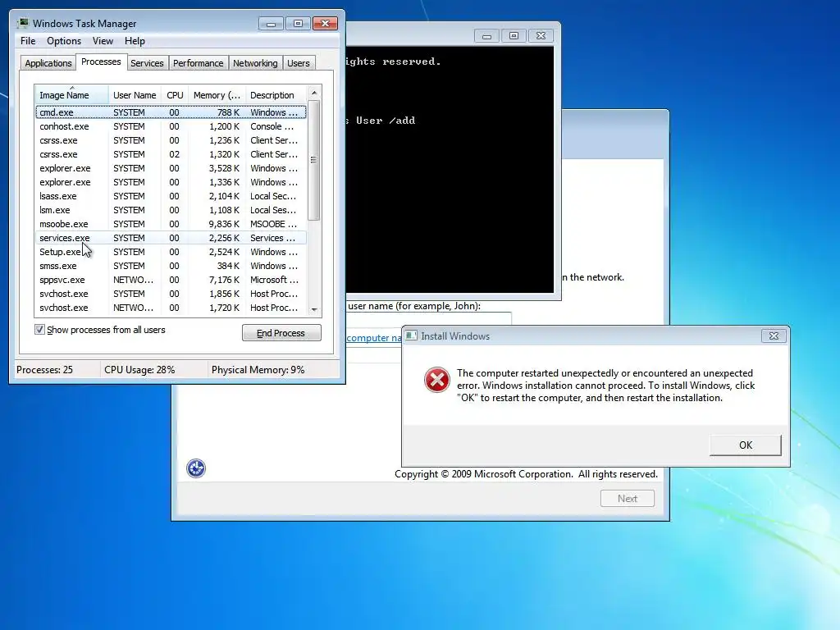Select explorer.exe using 3,528 K memory
Screen dimensions: 840x630
(x=171, y=168)
